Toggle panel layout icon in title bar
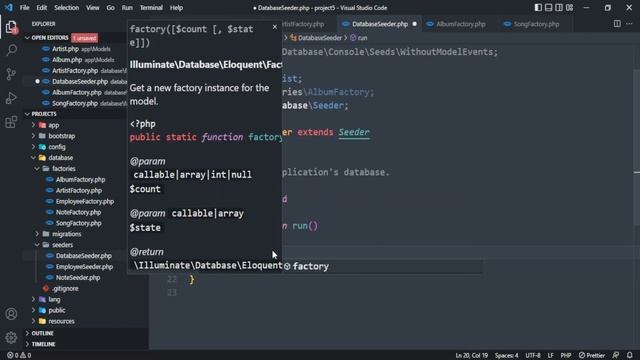 (549, 8)
